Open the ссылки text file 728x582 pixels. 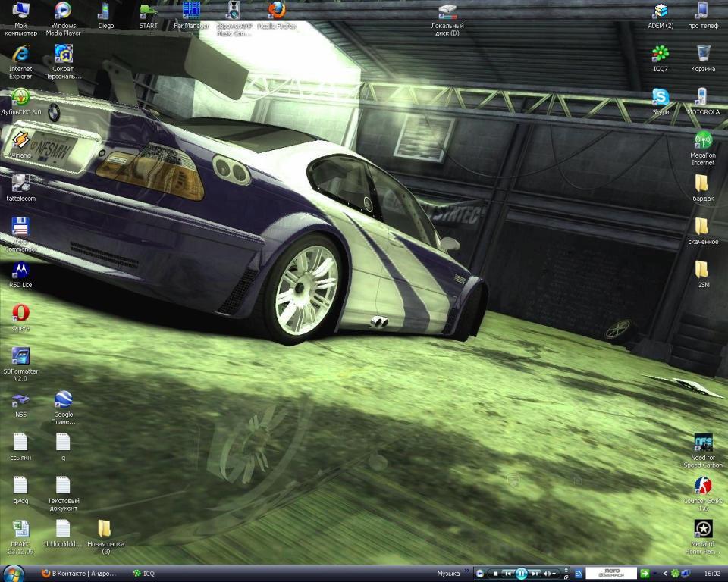(x=20, y=447)
